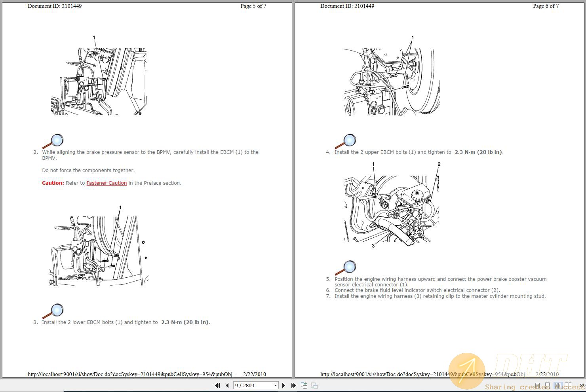Open the page number dropdown arrow
586x392 pixels.
tap(276, 385)
